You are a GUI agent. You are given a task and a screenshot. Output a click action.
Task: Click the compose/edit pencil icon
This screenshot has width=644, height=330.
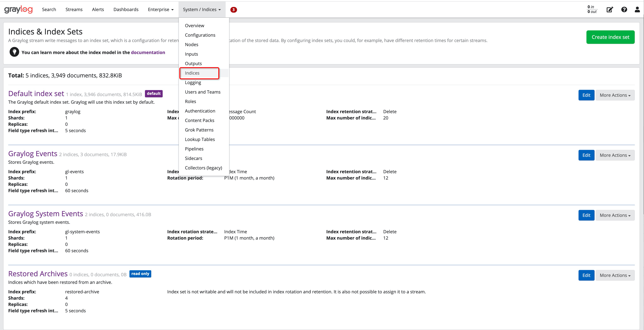click(x=610, y=9)
